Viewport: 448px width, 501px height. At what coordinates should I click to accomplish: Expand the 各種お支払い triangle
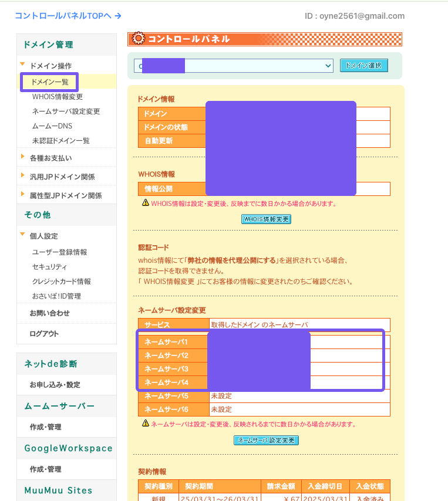click(23, 156)
